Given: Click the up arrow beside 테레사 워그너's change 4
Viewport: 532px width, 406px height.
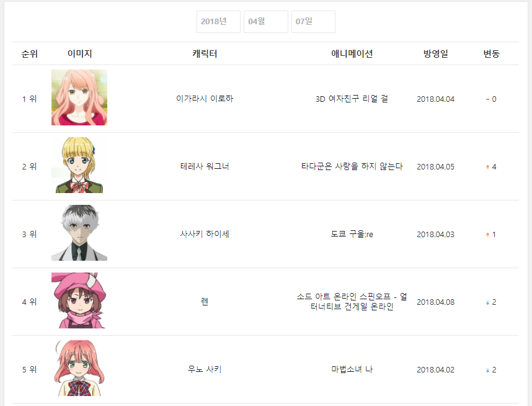Looking at the screenshot, I should (x=487, y=167).
